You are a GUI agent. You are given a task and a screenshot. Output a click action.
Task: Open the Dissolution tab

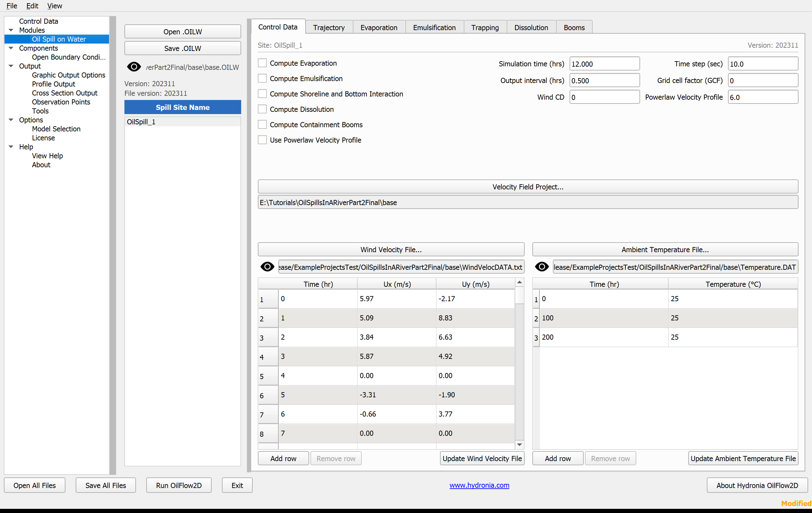click(x=531, y=27)
